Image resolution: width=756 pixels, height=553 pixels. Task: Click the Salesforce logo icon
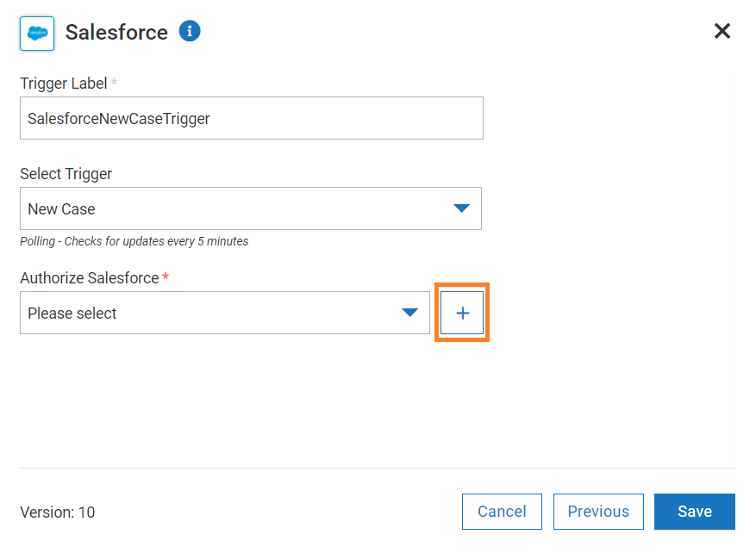[37, 34]
